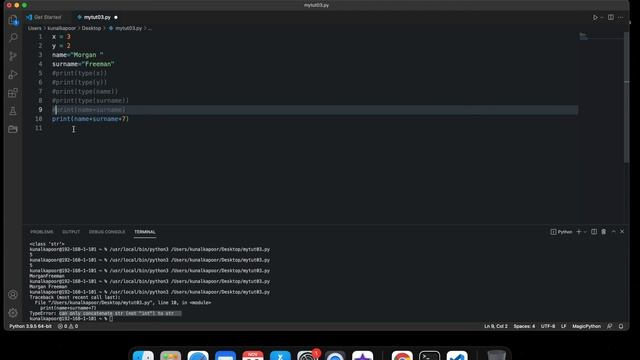Open the folder icon view in activity bar

[13, 129]
